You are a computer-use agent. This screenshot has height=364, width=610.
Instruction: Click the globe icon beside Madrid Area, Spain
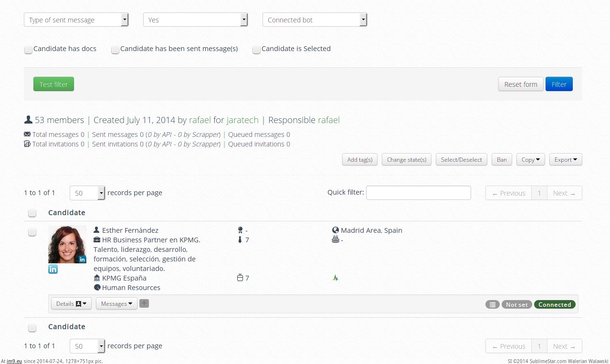(336, 230)
